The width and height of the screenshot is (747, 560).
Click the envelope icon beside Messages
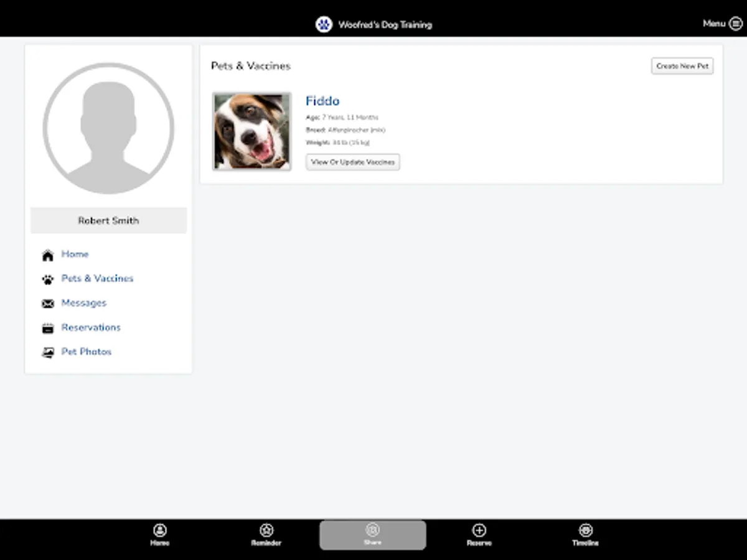(48, 303)
